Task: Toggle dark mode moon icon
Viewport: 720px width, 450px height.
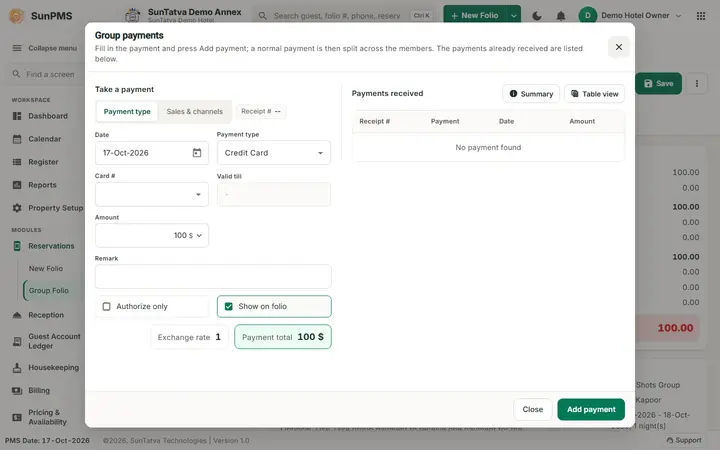Action: pos(536,16)
